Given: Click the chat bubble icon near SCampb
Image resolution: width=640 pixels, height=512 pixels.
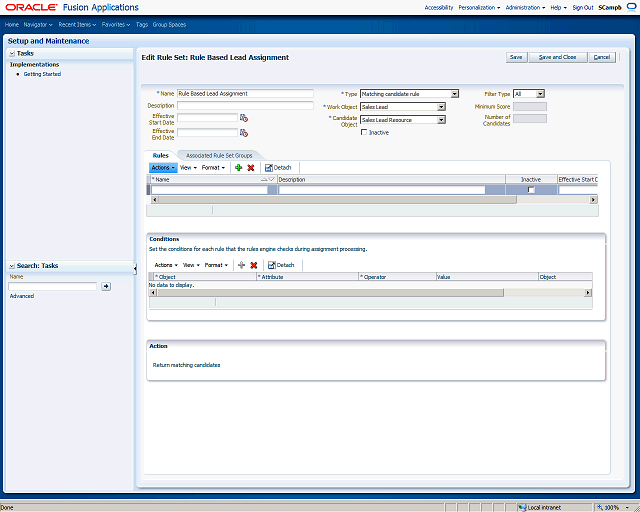Looking at the screenshot, I should click(x=631, y=7).
